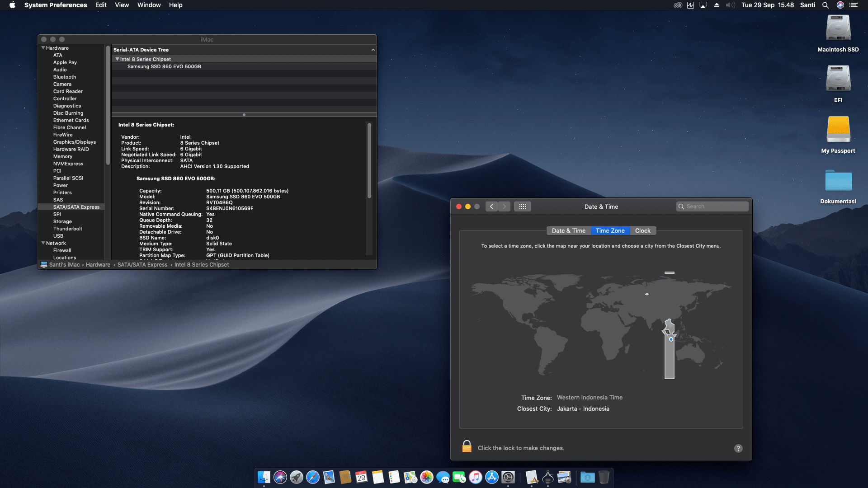Open FaceTime from the Dock
This screenshot has height=488, width=868.
[x=459, y=477]
